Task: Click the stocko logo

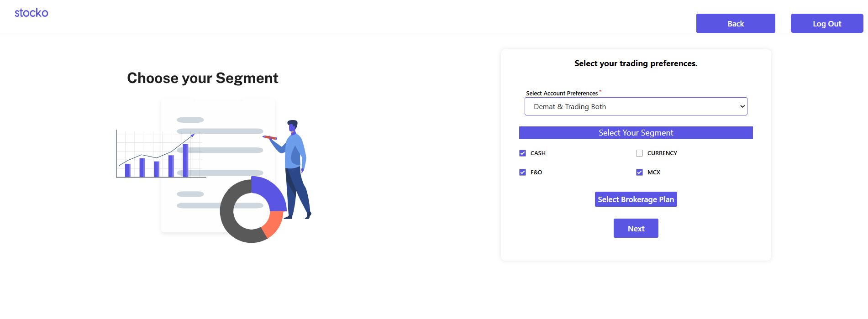Action: [31, 13]
